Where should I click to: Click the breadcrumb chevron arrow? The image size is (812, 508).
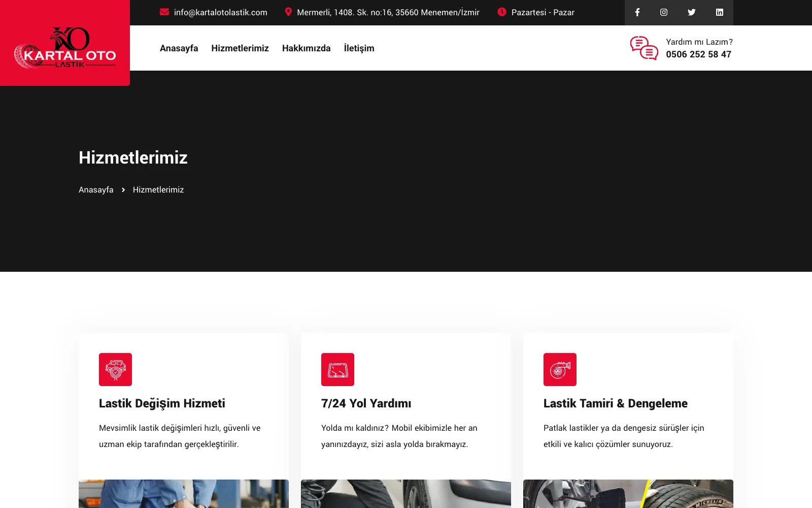[123, 189]
